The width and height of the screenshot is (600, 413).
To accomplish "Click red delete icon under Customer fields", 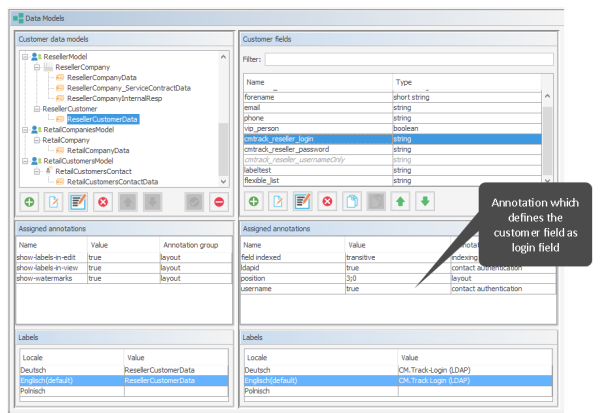I will [x=327, y=202].
